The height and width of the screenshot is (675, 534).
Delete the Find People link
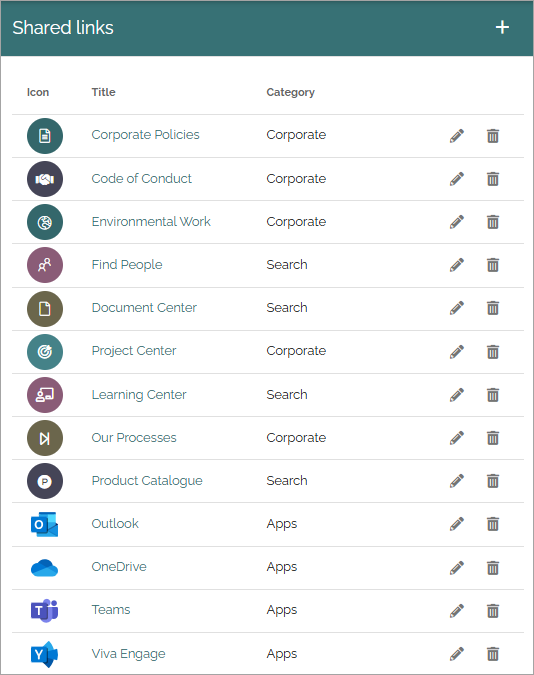(493, 265)
